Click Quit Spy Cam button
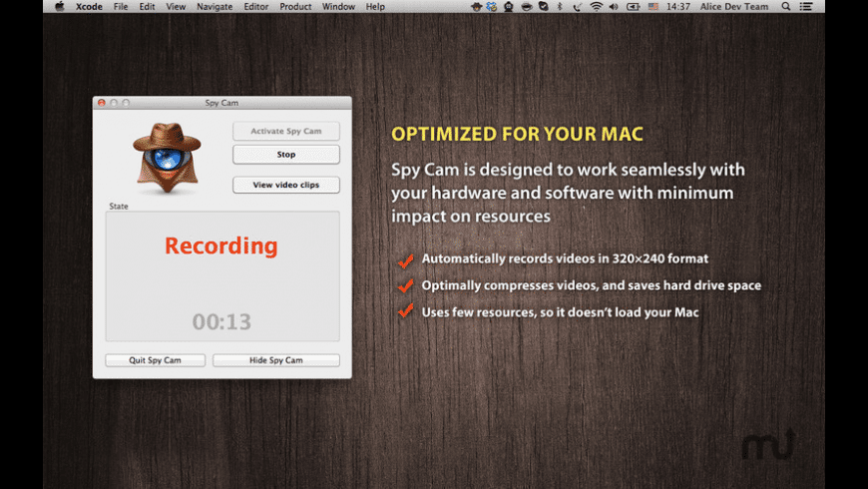The image size is (868, 489). click(x=155, y=360)
